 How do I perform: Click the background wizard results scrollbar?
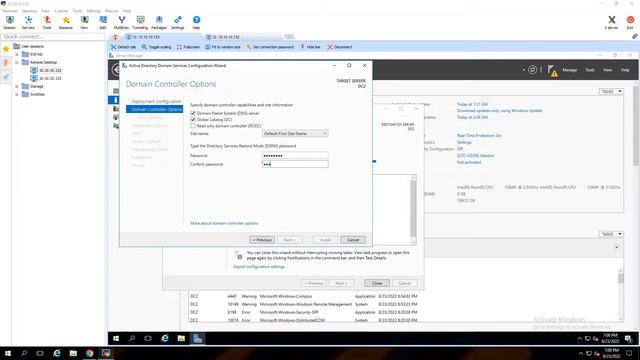pos(413,210)
